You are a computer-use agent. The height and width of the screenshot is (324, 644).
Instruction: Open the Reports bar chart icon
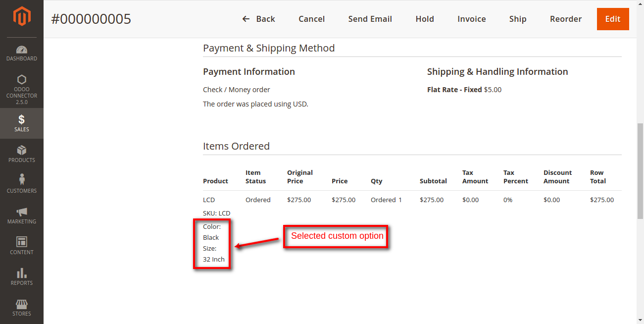[22, 273]
